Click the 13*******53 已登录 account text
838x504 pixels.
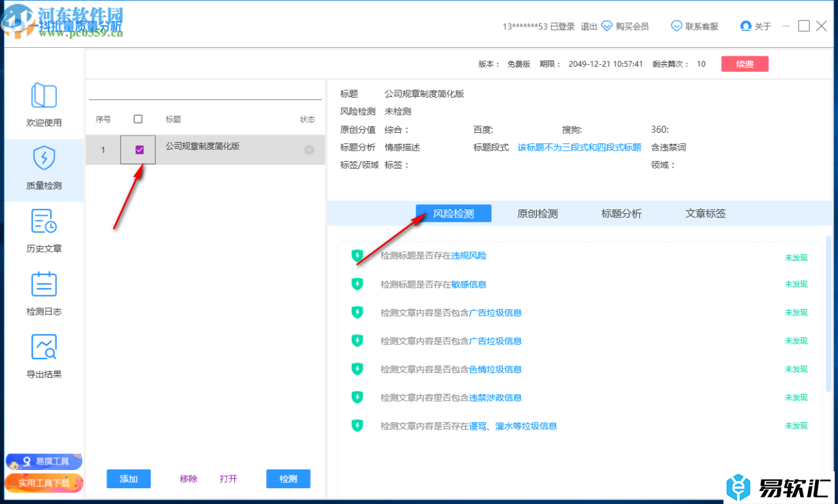point(538,26)
